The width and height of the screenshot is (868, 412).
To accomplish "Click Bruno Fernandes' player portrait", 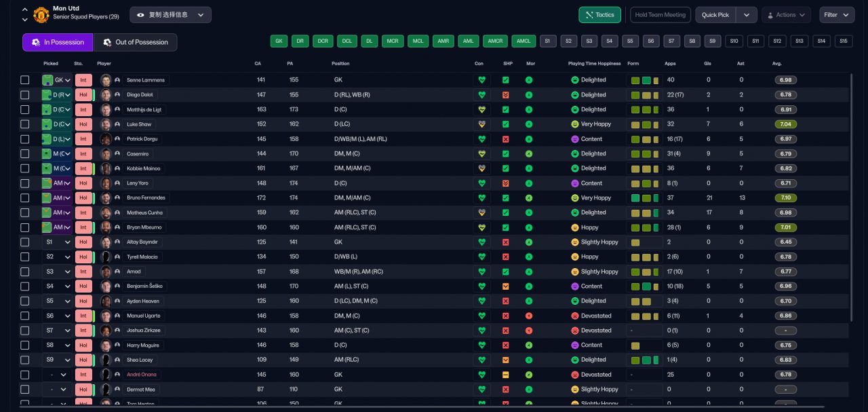I will 105,198.
